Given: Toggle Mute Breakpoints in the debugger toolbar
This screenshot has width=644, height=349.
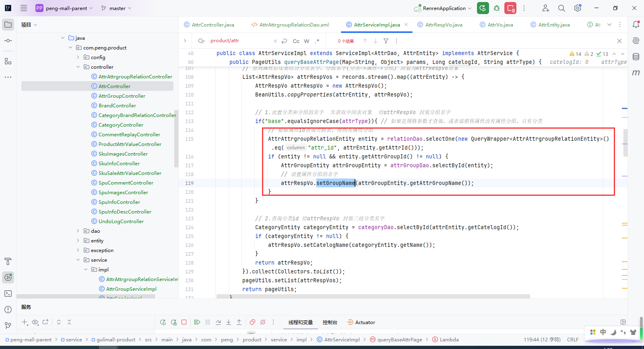Looking at the screenshot, I should 263,322.
